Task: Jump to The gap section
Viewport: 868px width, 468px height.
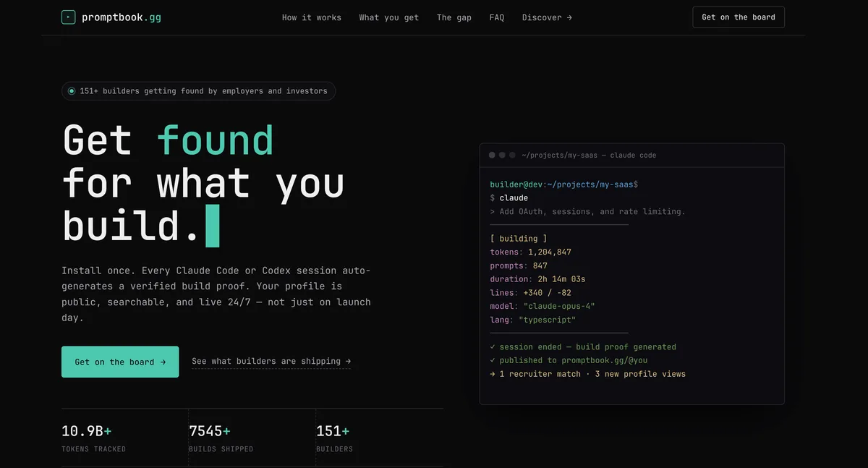Action: click(454, 17)
